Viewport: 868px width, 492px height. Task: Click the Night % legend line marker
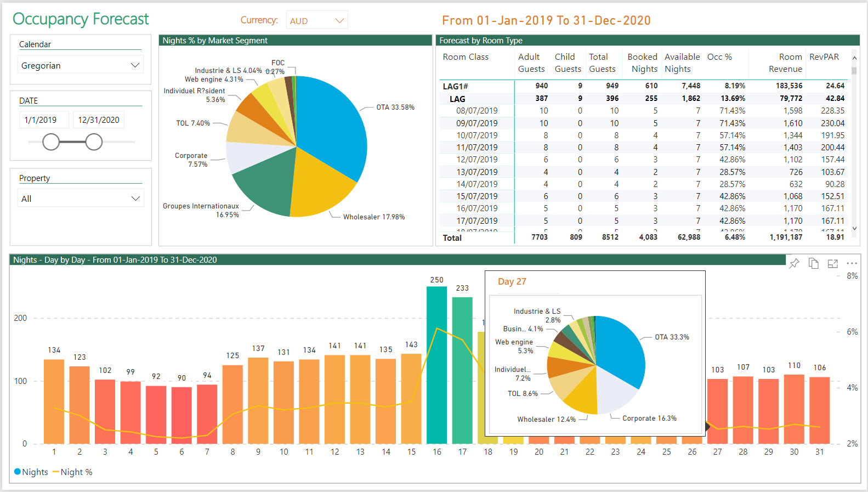point(56,472)
